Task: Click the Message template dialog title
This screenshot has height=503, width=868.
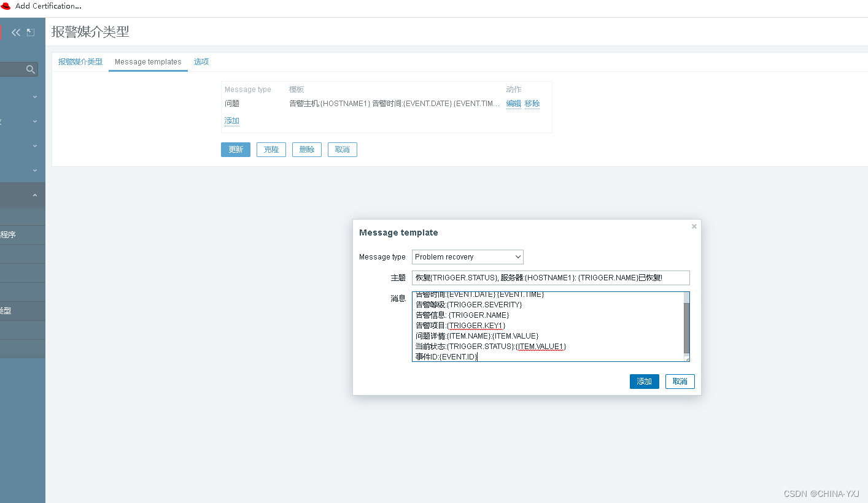Action: tap(398, 232)
